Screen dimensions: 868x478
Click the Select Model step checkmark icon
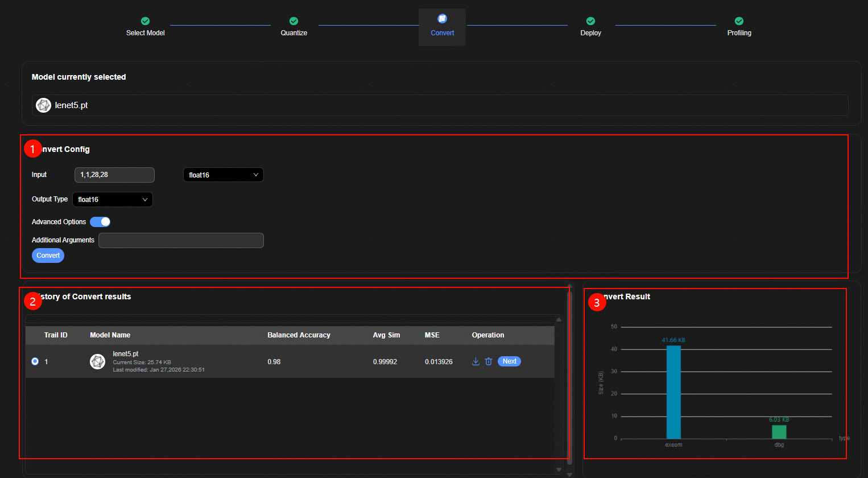pyautogui.click(x=145, y=21)
